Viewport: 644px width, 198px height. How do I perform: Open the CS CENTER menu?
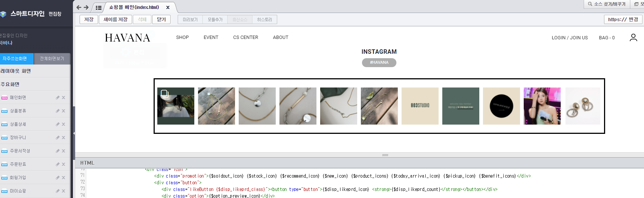coord(246,37)
